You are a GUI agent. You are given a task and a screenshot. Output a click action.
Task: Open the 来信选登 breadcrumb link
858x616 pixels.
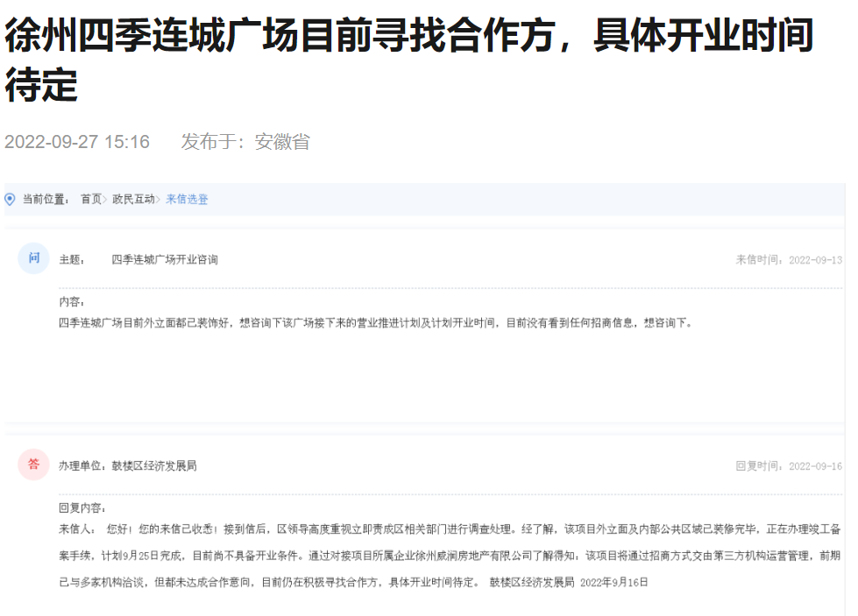(187, 199)
